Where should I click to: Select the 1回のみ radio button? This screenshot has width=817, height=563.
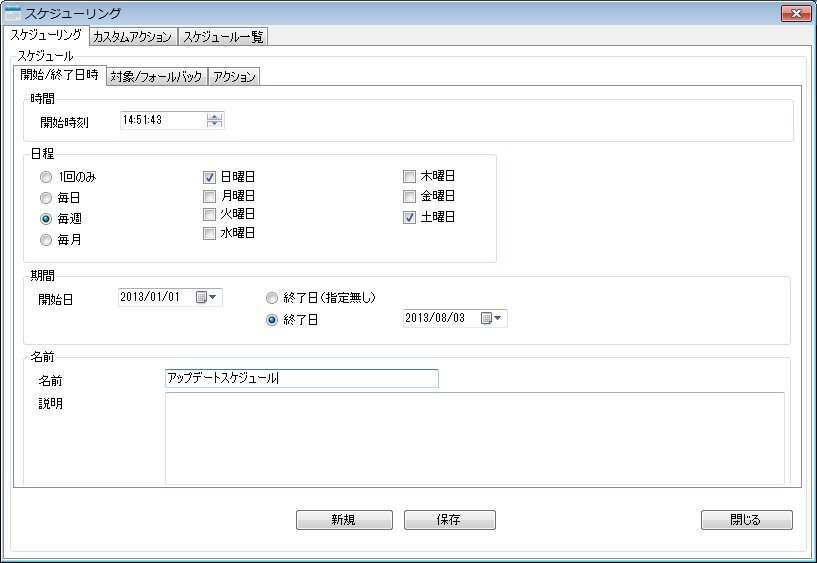point(46,177)
